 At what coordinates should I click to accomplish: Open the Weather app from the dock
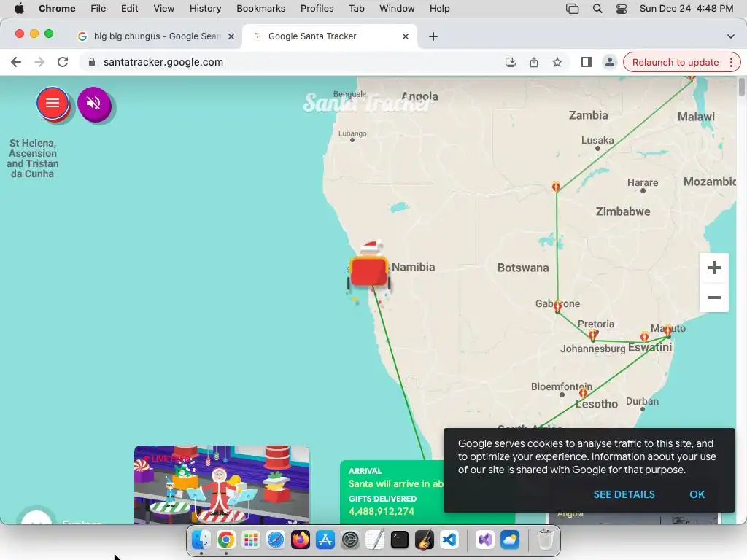click(509, 540)
